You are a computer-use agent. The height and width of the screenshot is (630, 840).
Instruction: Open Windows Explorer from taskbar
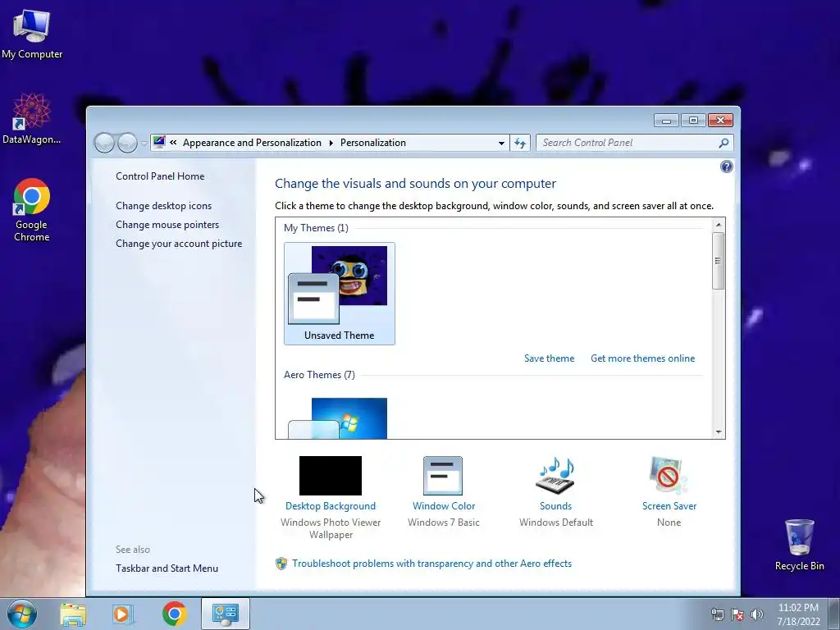(73, 614)
